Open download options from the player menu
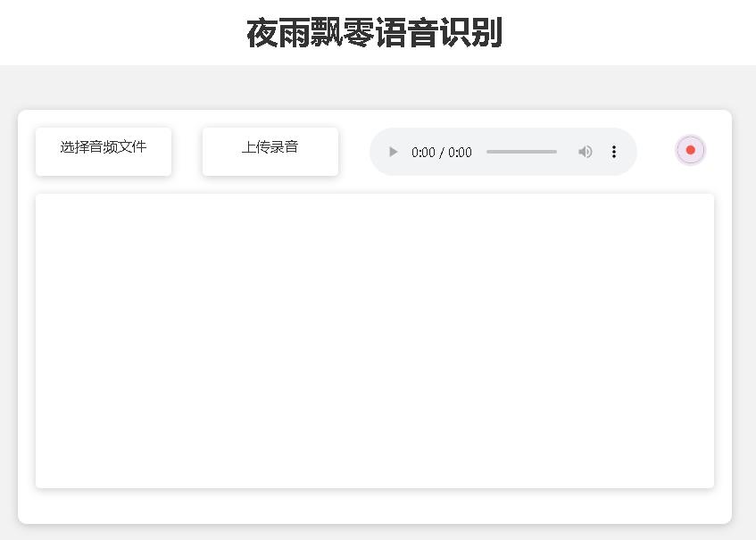 tap(614, 152)
